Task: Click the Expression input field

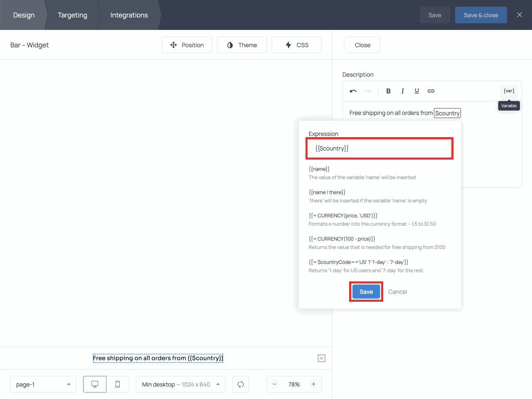Action: pos(379,148)
